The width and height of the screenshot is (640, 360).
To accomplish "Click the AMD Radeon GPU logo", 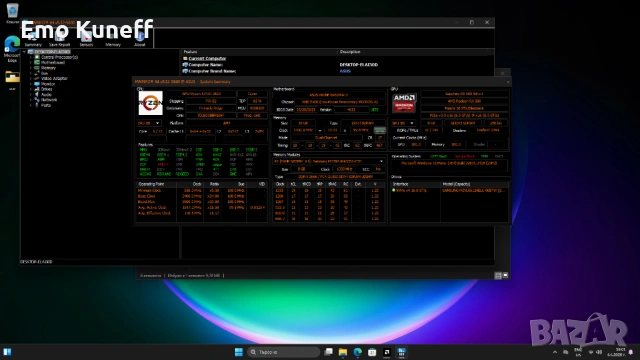I will pyautogui.click(x=404, y=103).
